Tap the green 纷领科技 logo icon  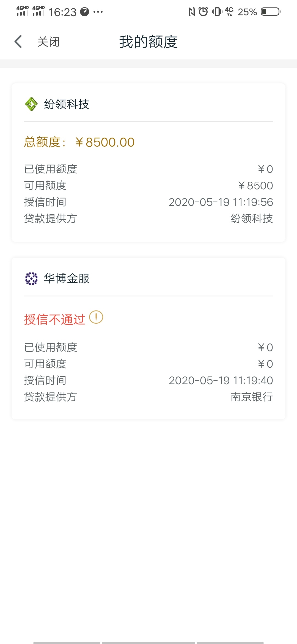tap(31, 104)
